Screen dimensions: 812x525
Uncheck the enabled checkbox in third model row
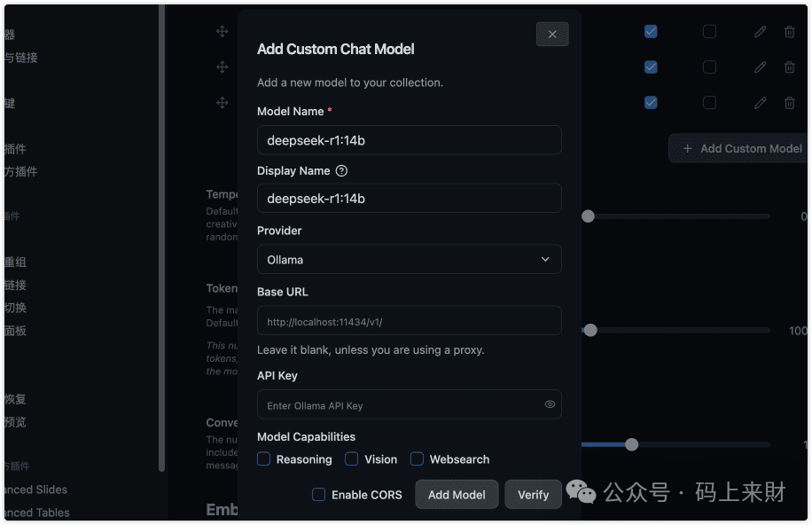[651, 103]
